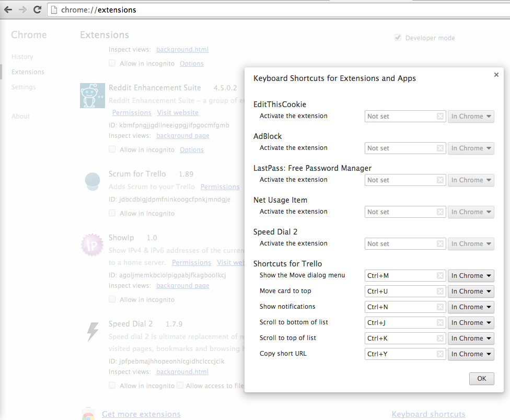Image resolution: width=510 pixels, height=420 pixels.
Task: Enable incognito for Reddit Enhancement Suite
Action: tap(112, 149)
